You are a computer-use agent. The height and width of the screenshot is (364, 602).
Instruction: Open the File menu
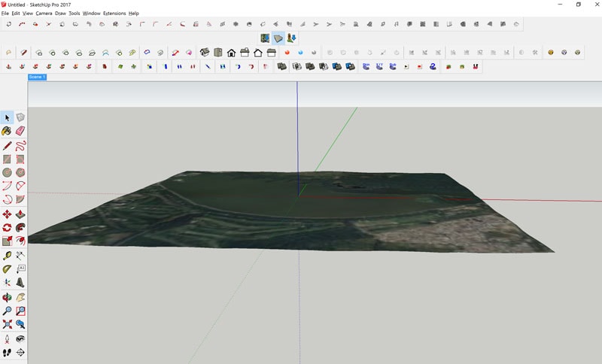coord(5,13)
